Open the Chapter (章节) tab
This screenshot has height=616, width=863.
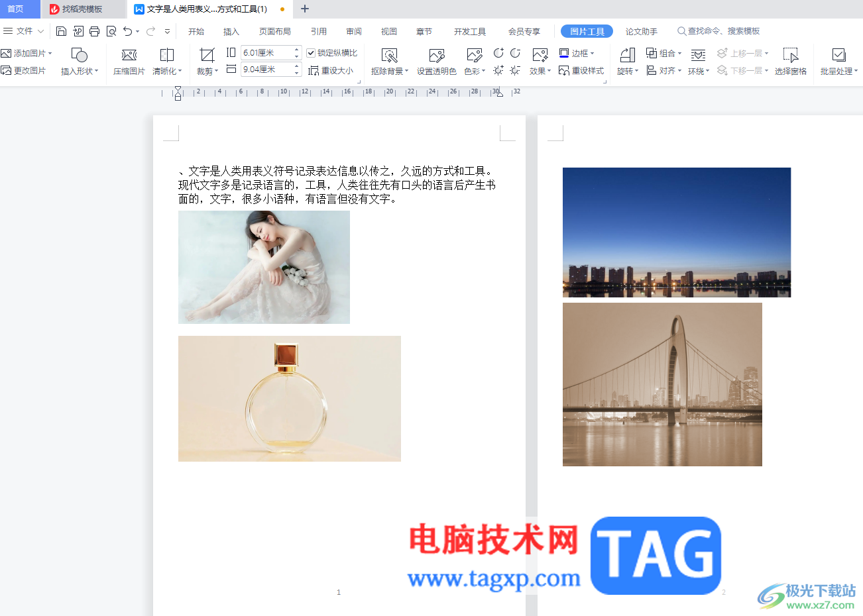point(424,31)
